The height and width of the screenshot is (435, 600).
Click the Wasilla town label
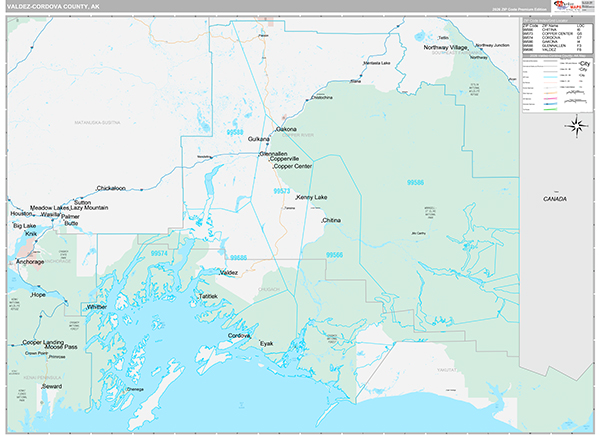point(51,214)
